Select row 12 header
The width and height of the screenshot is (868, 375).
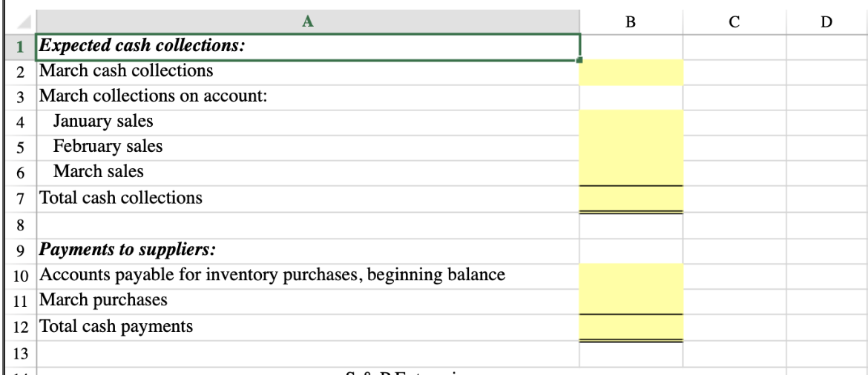[x=21, y=328]
